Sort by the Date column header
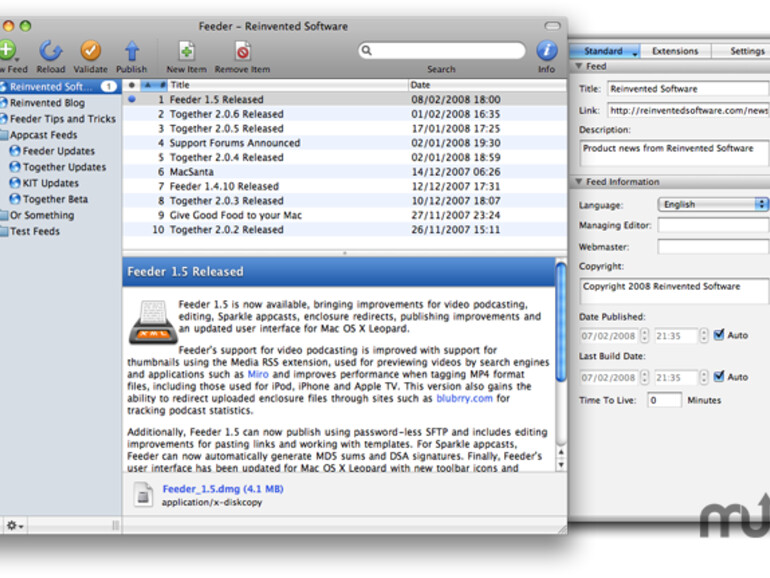 point(487,85)
